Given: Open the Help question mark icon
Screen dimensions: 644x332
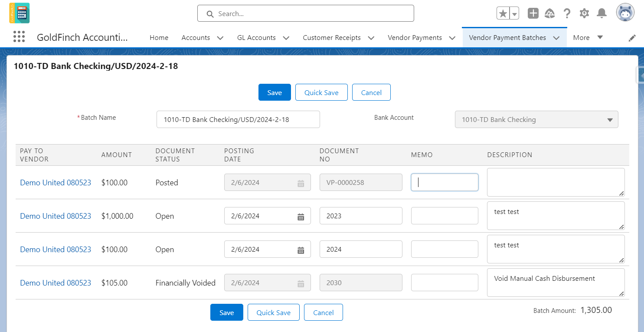Looking at the screenshot, I should click(567, 13).
